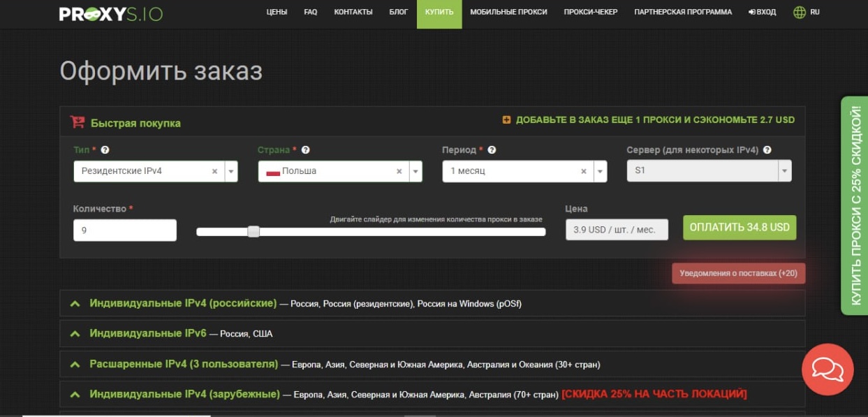868x417 pixels.
Task: Select the КУПИТЬ tab
Action: pos(439,13)
